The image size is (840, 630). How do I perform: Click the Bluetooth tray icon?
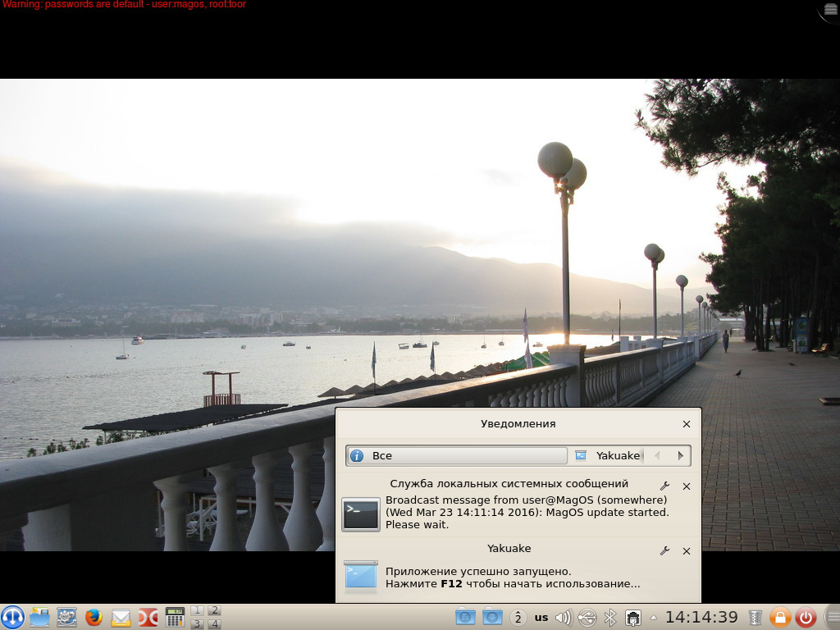coord(609,618)
